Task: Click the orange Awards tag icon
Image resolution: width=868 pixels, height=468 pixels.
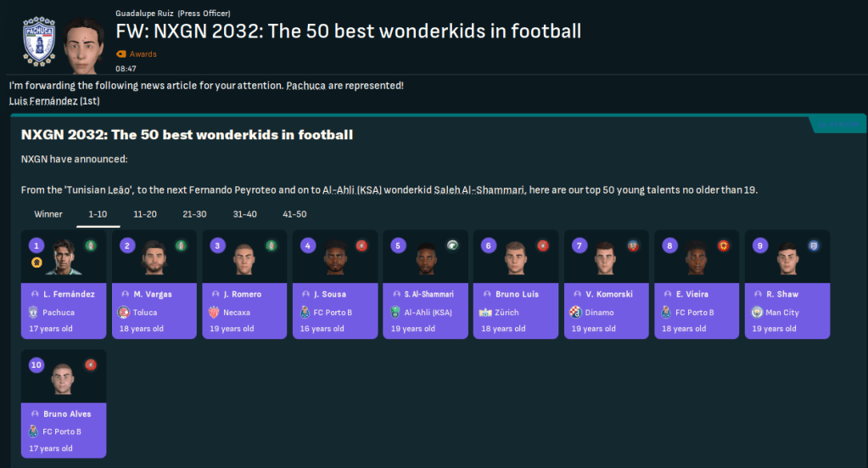Action: [120, 54]
